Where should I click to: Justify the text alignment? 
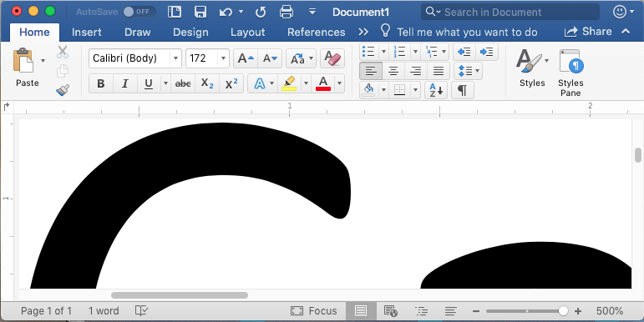[439, 72]
